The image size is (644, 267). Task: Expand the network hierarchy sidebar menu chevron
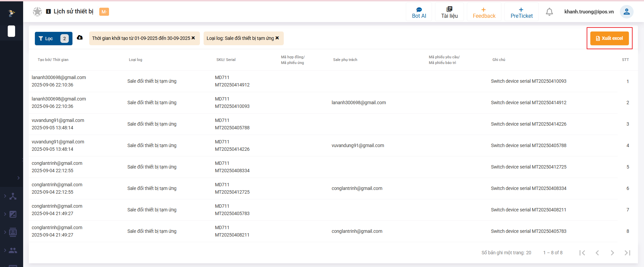pyautogui.click(x=5, y=196)
